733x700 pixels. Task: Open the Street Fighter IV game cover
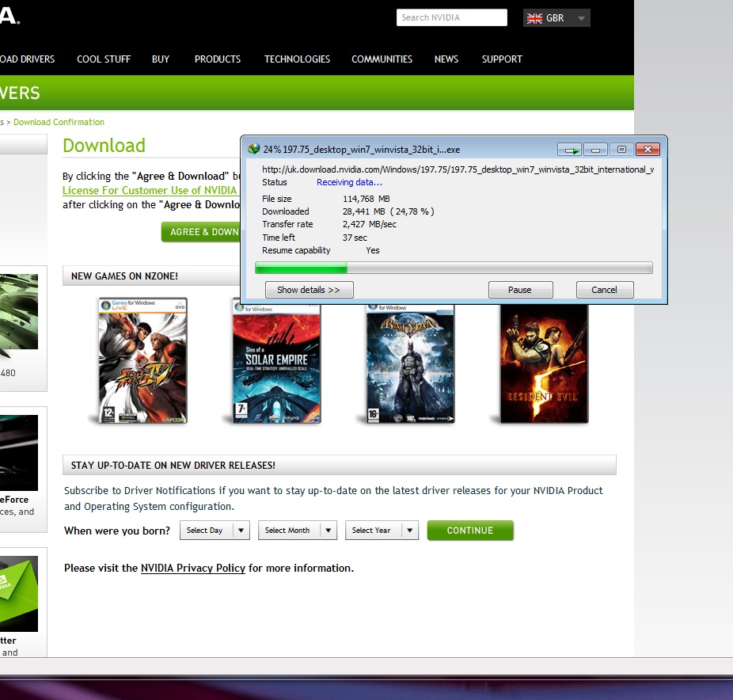click(x=142, y=360)
